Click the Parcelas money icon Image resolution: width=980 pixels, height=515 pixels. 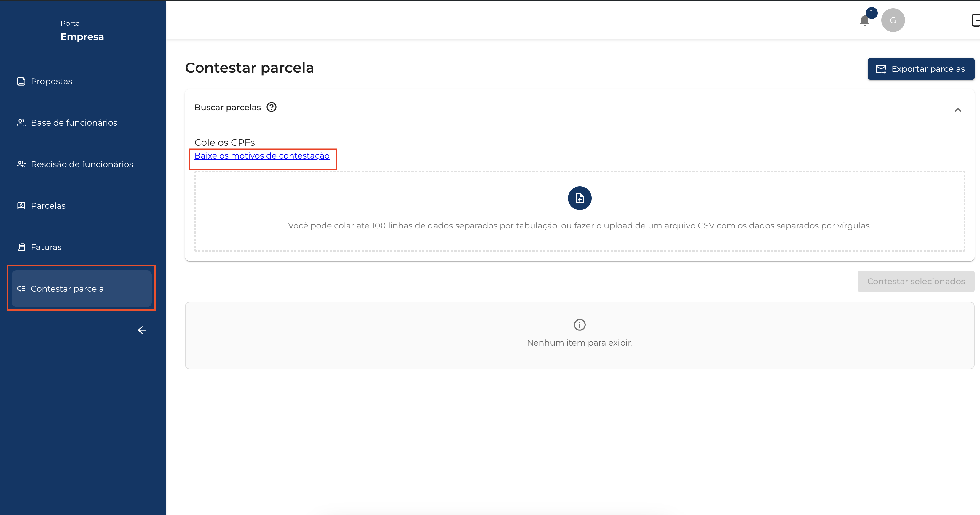[x=21, y=206]
